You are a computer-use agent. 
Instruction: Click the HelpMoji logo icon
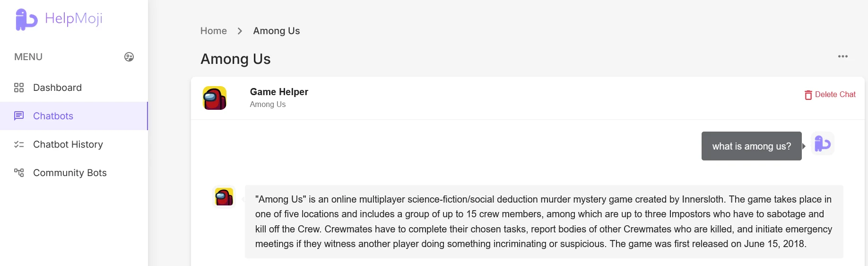coord(26,19)
